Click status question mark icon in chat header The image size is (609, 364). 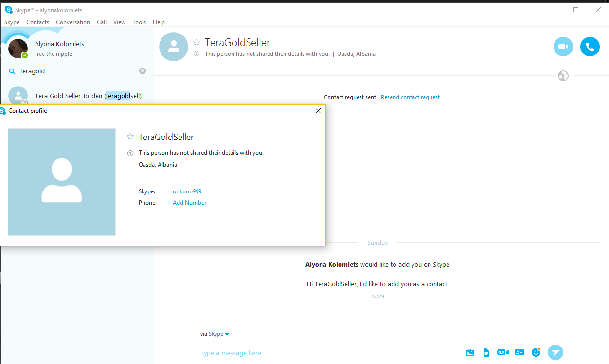click(x=197, y=54)
